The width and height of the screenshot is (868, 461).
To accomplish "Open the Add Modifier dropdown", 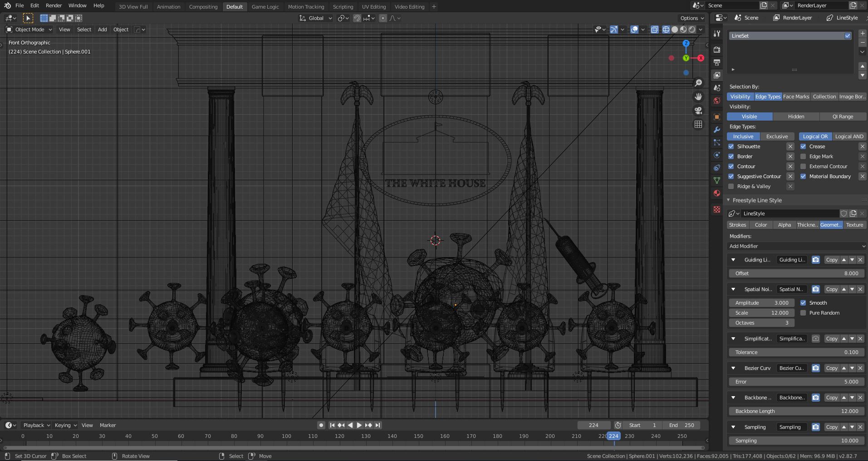I will click(797, 246).
